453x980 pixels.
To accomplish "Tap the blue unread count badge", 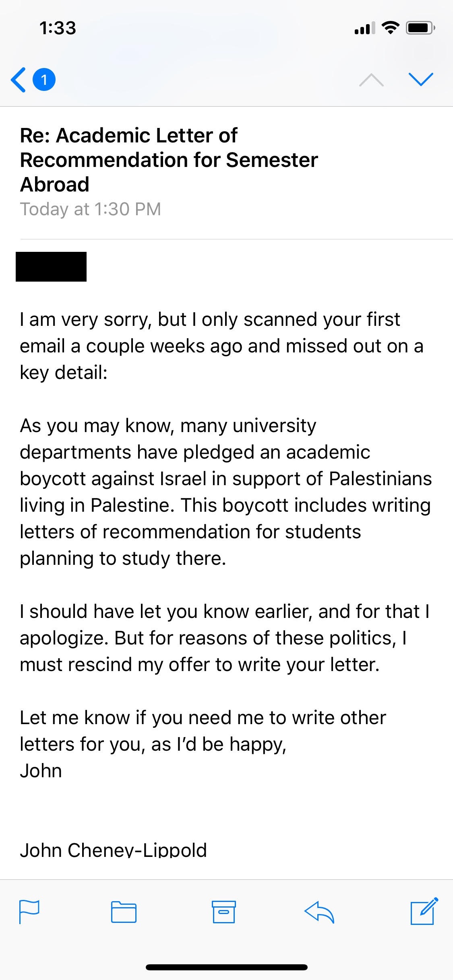I will (x=44, y=79).
